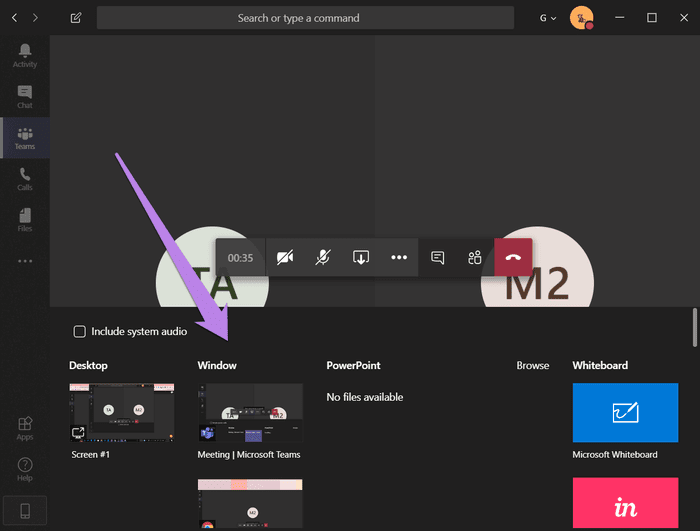700x531 pixels.
Task: Minimize the Teams window
Action: pos(620,18)
